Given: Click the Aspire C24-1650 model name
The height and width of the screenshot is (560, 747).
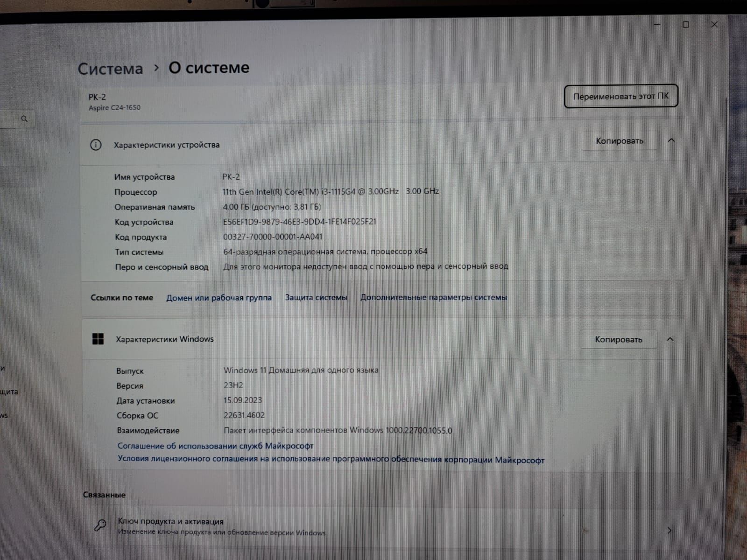Looking at the screenshot, I should [x=114, y=108].
